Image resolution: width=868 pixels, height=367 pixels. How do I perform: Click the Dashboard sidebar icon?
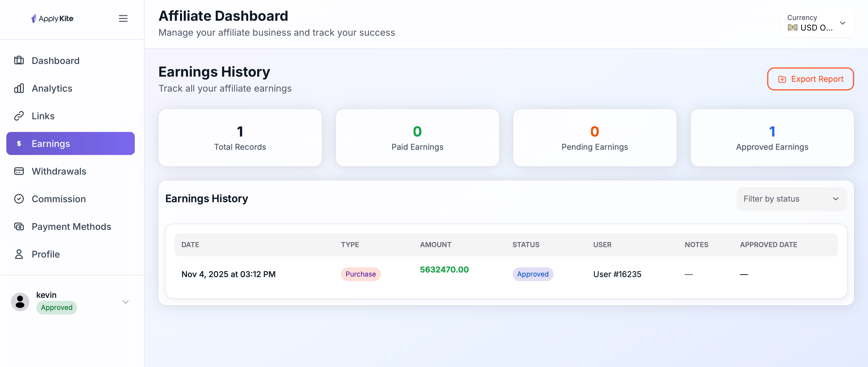point(19,60)
